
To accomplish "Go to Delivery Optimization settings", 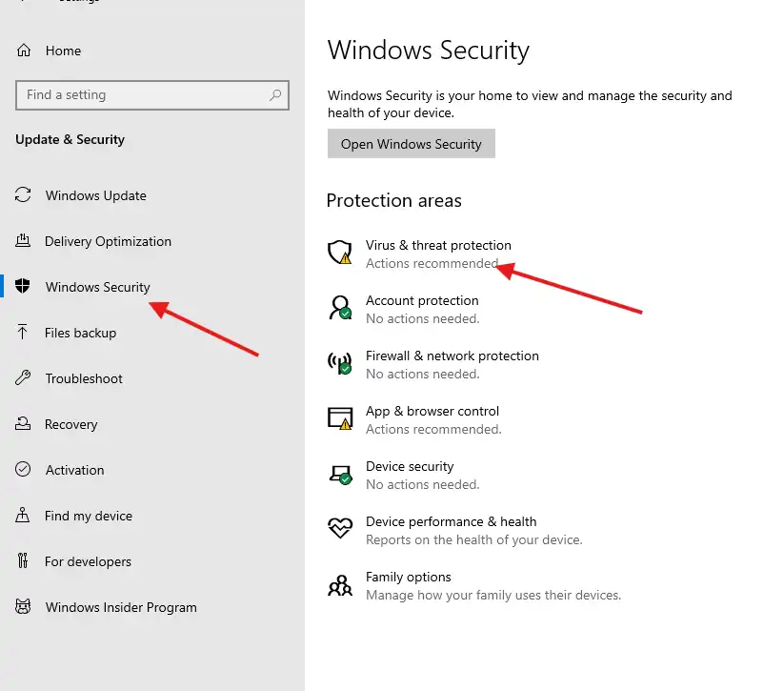I will pyautogui.click(x=108, y=241).
